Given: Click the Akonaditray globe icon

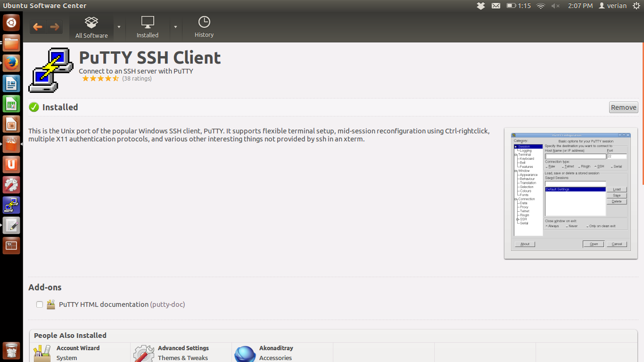Looking at the screenshot, I should coord(245,354).
